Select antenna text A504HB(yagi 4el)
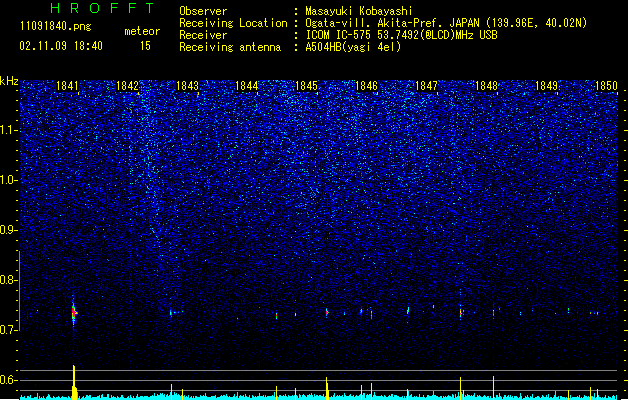 [x=353, y=47]
